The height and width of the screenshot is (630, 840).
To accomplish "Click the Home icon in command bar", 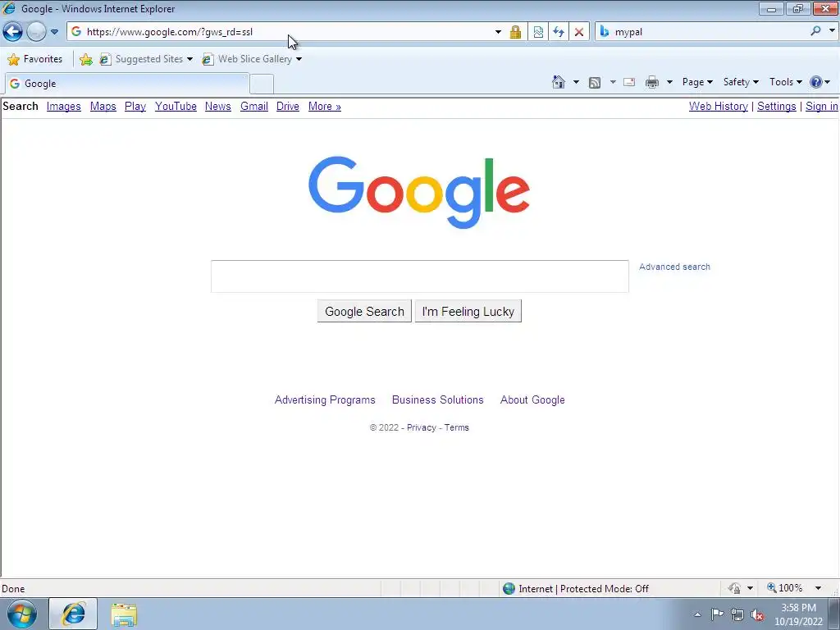I will (559, 82).
